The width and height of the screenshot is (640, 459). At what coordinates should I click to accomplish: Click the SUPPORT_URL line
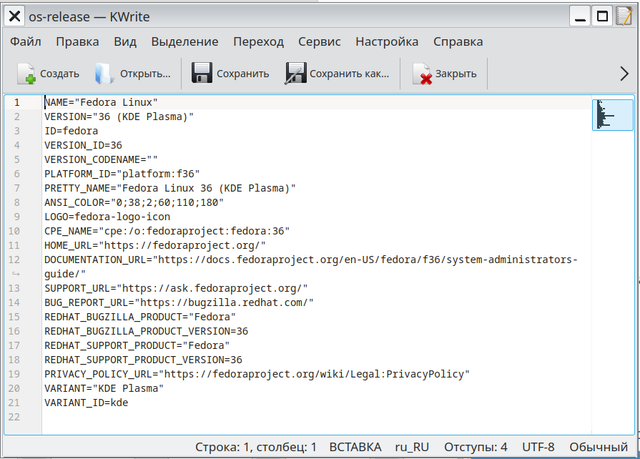tap(176, 288)
